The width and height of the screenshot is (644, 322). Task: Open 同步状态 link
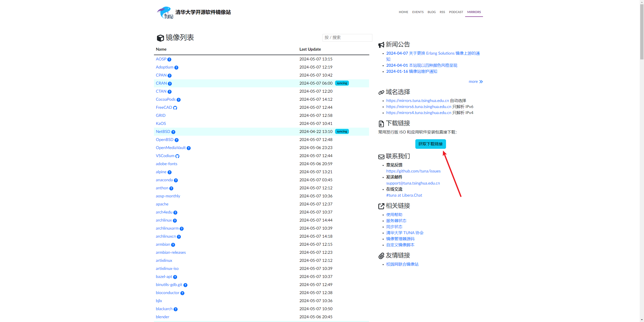tap(394, 227)
